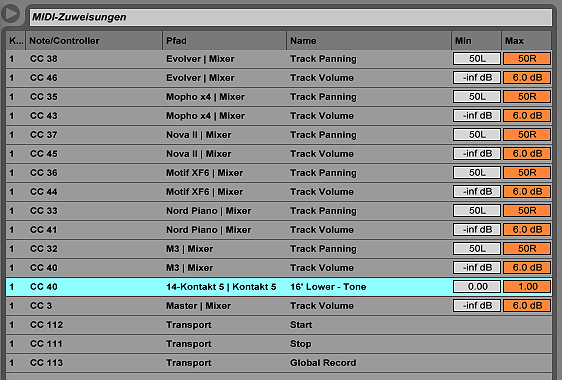
Task: Sort by Note/Controller column header
Action: [x=94, y=41]
